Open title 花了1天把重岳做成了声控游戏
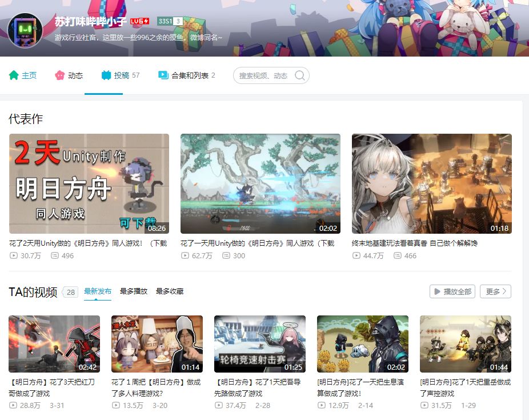Viewport: 529px width, 420px height. [x=466, y=387]
